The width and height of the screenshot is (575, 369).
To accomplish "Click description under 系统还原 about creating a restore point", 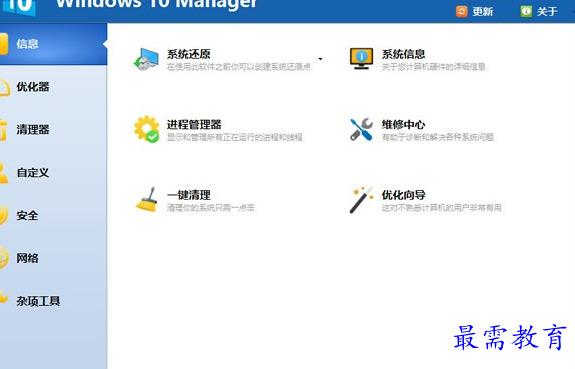I will point(239,67).
